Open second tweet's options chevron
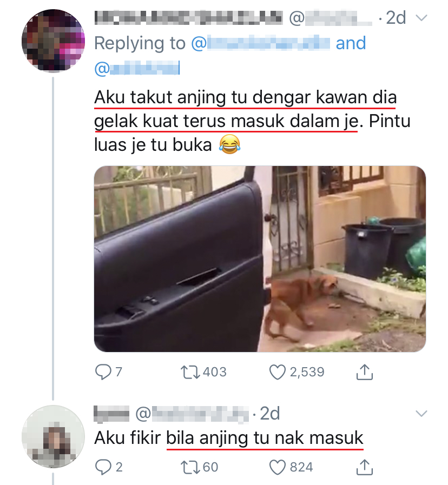The height and width of the screenshot is (485, 448). (x=420, y=414)
